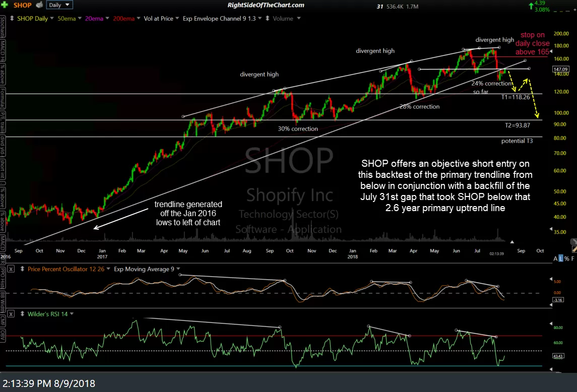Click the green up-arrow price change indicator
Screen dimensions: 577x392
pyautogui.click(x=531, y=6)
